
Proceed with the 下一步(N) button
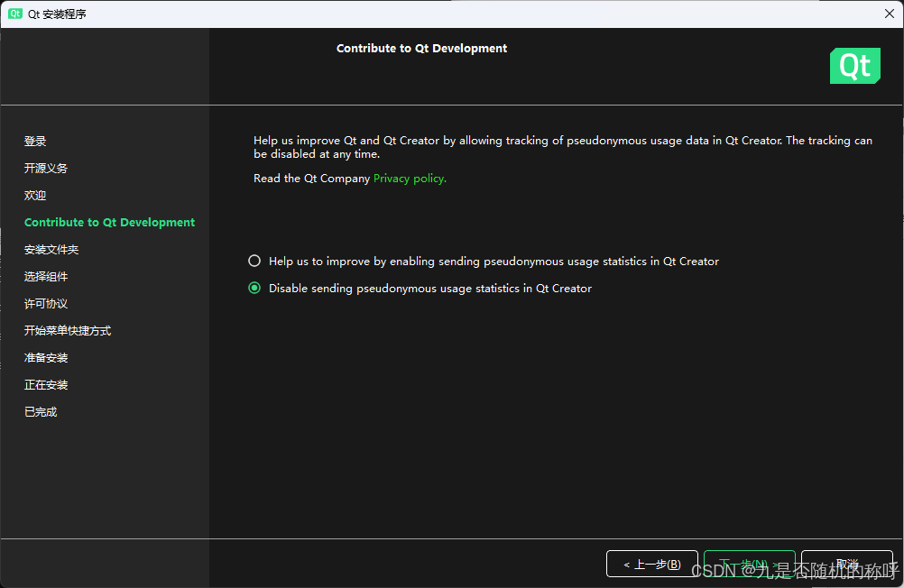[750, 564]
